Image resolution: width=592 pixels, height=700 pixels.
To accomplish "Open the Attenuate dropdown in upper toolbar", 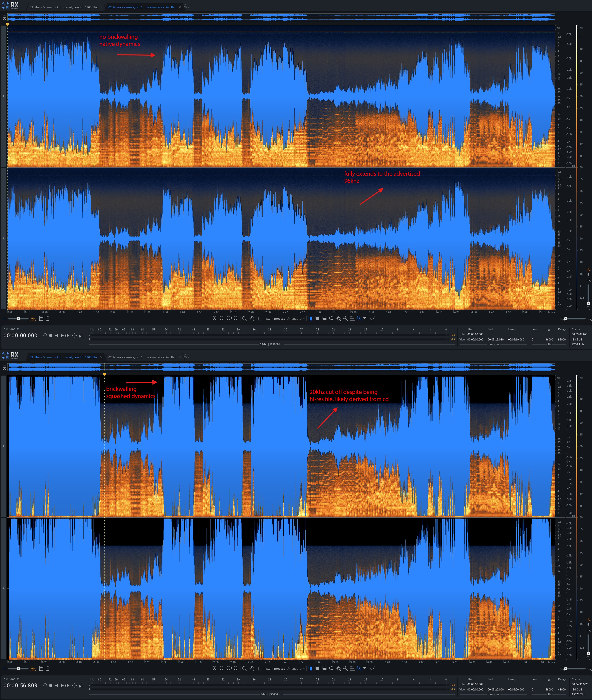I will [296, 319].
